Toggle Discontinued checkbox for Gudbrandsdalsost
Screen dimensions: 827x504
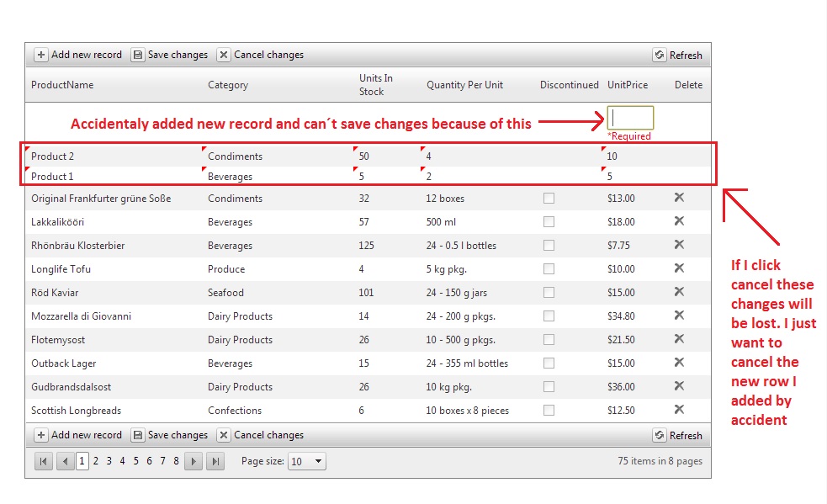(549, 387)
